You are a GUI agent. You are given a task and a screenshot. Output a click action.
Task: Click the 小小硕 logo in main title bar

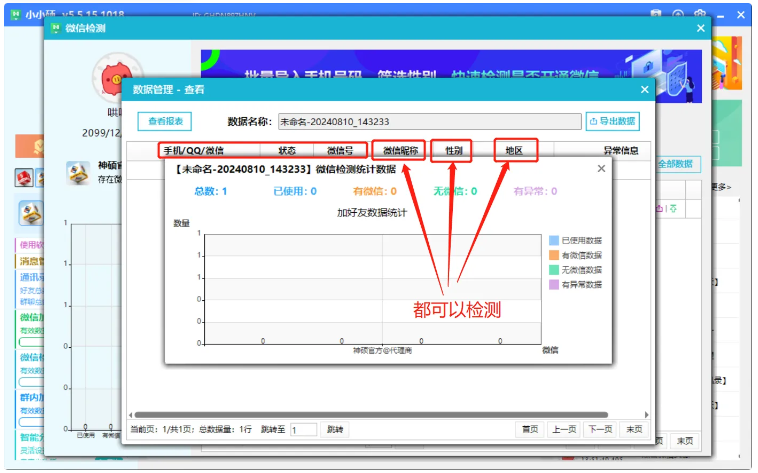tap(15, 14)
